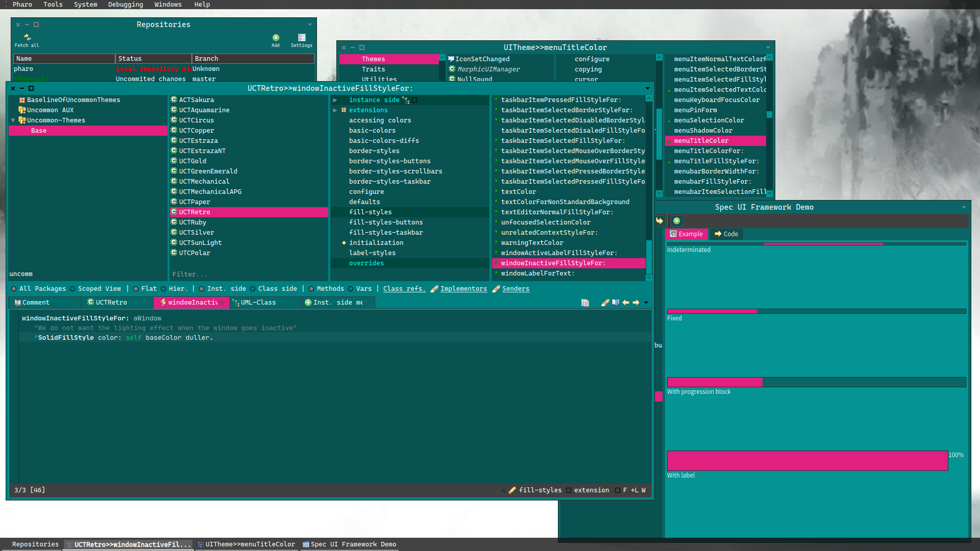This screenshot has height=551, width=980.
Task: Open the Debugging menu
Action: point(125,5)
